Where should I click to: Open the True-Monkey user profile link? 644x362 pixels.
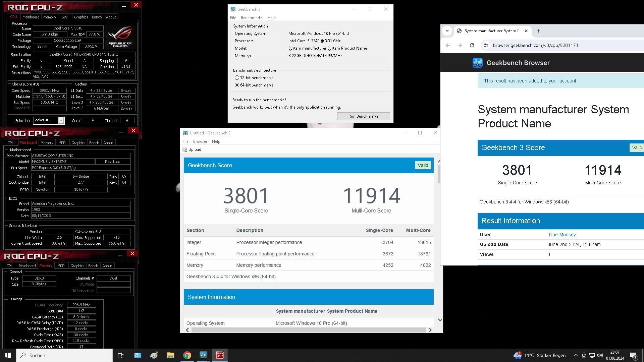pyautogui.click(x=562, y=235)
